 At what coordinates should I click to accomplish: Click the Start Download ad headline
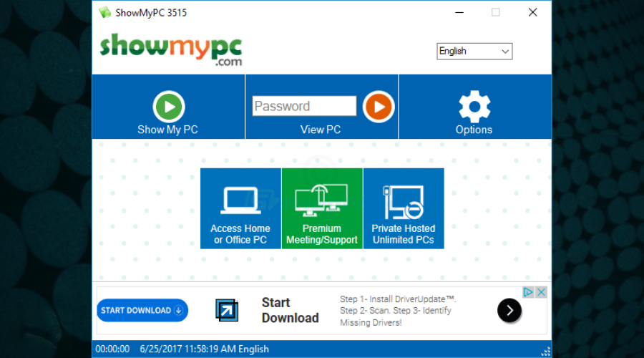(290, 310)
